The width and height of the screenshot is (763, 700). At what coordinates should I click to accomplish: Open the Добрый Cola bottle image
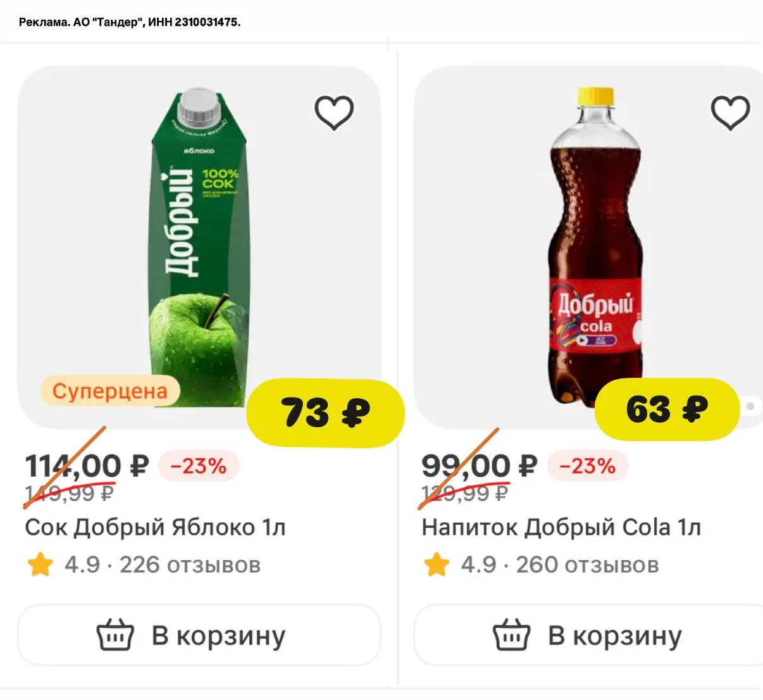tap(595, 247)
